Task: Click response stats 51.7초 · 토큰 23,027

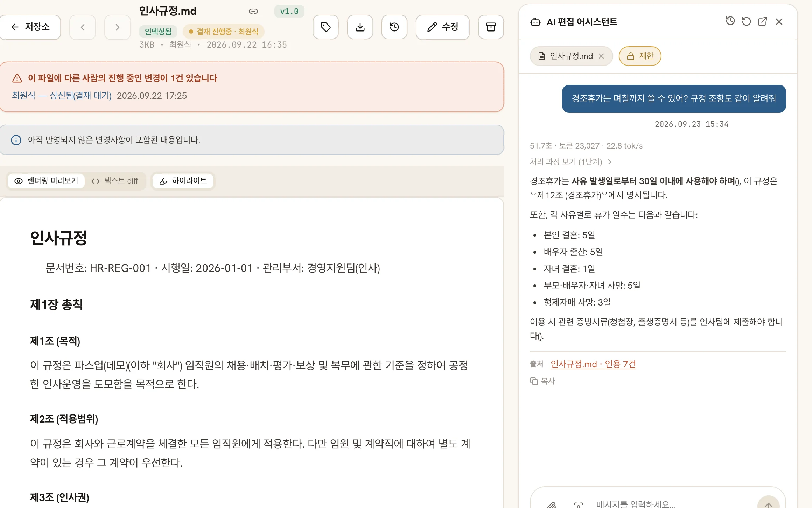Action: pos(586,146)
